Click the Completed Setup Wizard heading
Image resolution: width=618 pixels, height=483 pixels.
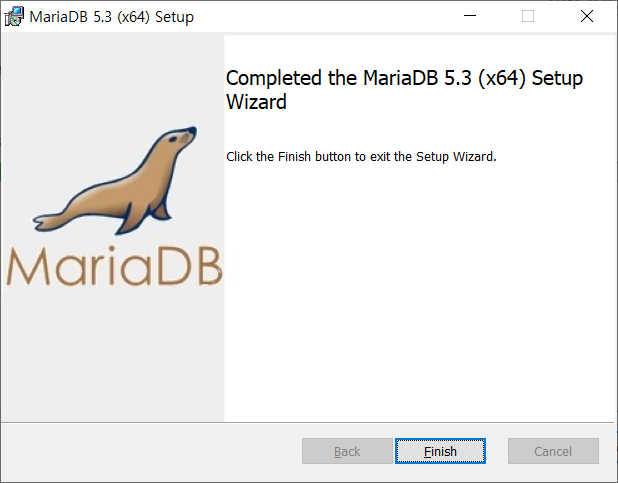pos(404,90)
